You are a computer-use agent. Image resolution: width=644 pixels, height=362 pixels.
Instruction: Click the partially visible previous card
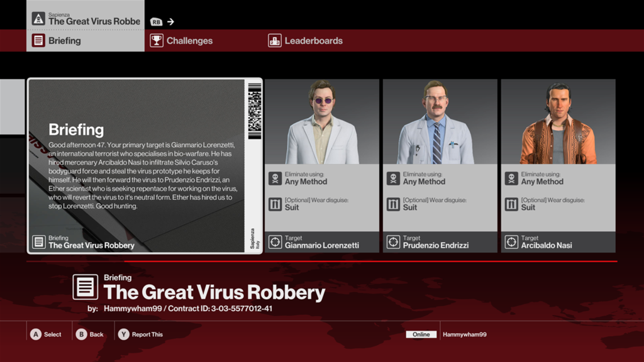click(13, 107)
